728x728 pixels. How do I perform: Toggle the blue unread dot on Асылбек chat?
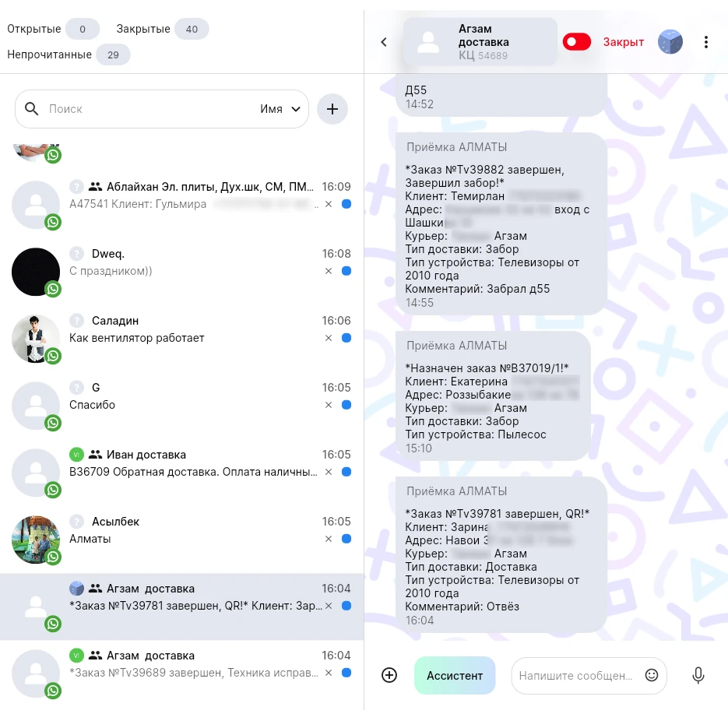[346, 539]
